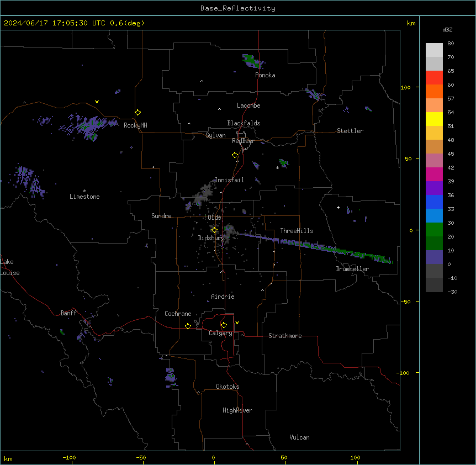This screenshot has height=465, width=476.
Task: Click the HighRiver label
Action: point(237,410)
